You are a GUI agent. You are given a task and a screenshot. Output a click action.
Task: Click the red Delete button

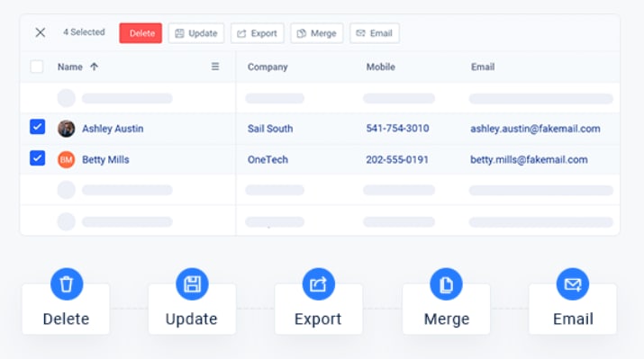pos(141,33)
